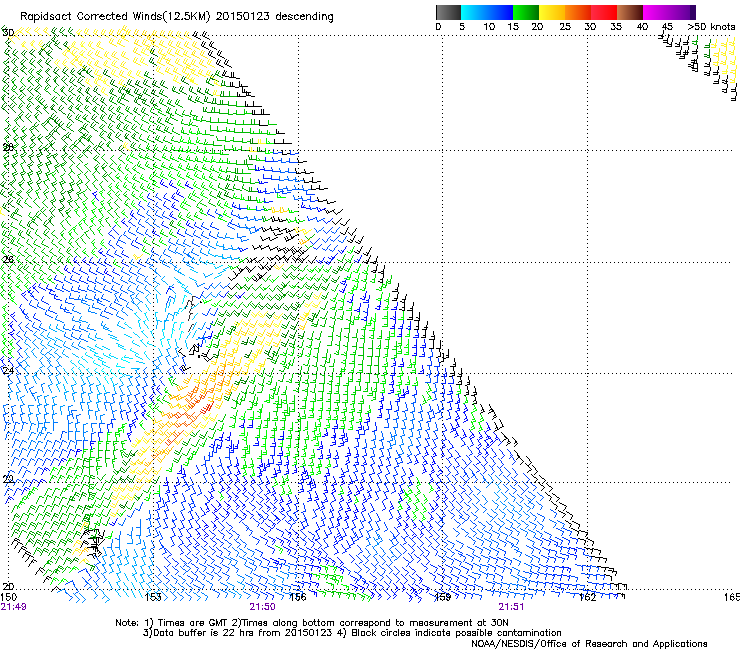The image size is (740, 650).
Task: Click the legend tick label 25
Action: 565,27
